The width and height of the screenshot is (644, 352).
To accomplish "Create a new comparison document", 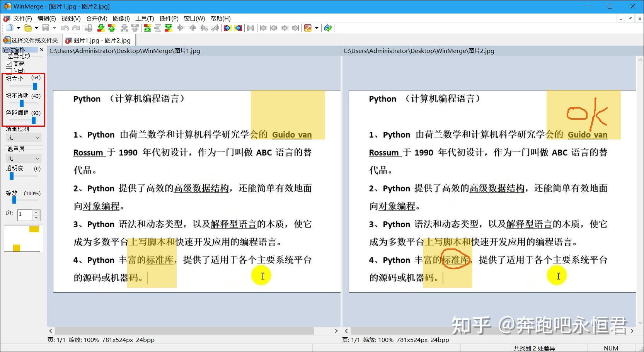I will [10, 28].
